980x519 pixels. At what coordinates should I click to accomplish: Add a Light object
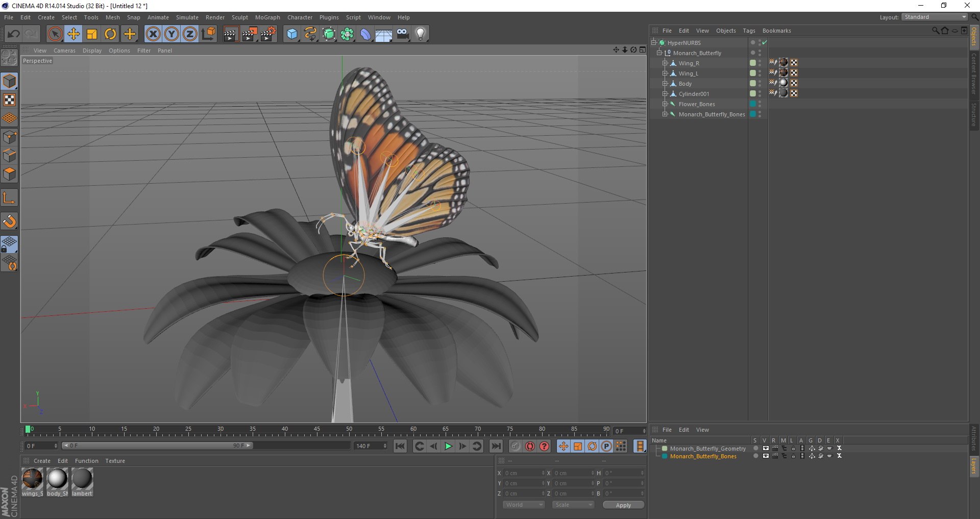[x=420, y=34]
